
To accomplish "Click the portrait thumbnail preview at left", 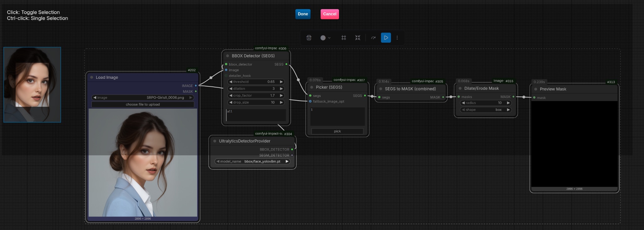I will (x=32, y=85).
